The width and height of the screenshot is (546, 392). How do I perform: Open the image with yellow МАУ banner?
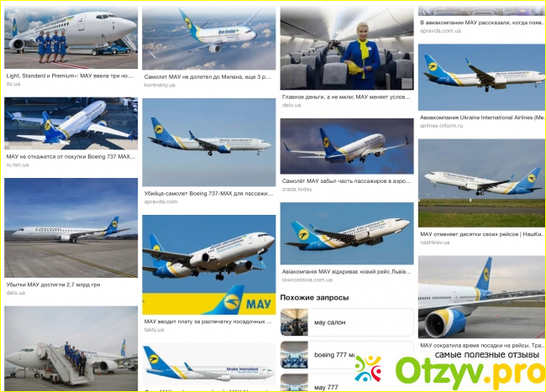pos(209,264)
